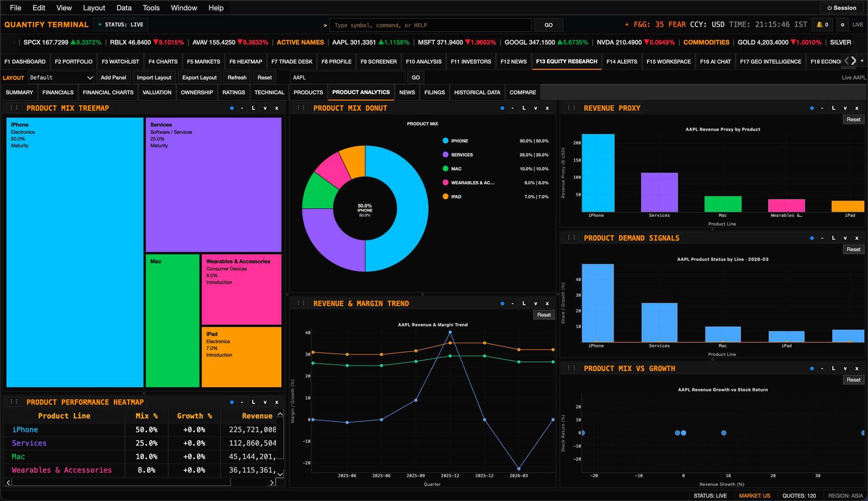Switch to F12 News tab
This screenshot has height=501, width=868.
point(513,62)
